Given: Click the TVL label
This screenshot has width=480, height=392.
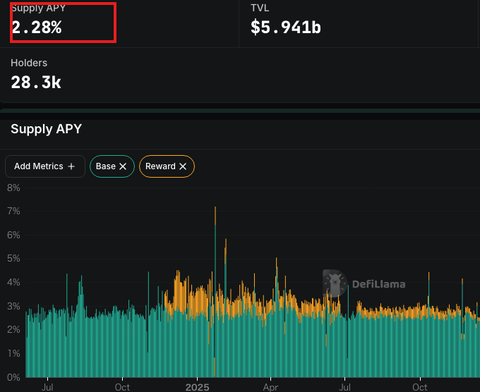Looking at the screenshot, I should click(x=260, y=8).
